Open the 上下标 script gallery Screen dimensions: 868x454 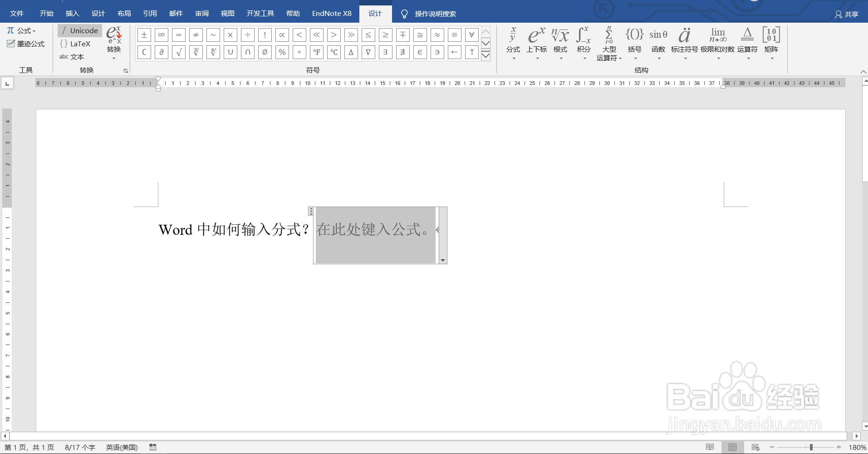coord(537,43)
